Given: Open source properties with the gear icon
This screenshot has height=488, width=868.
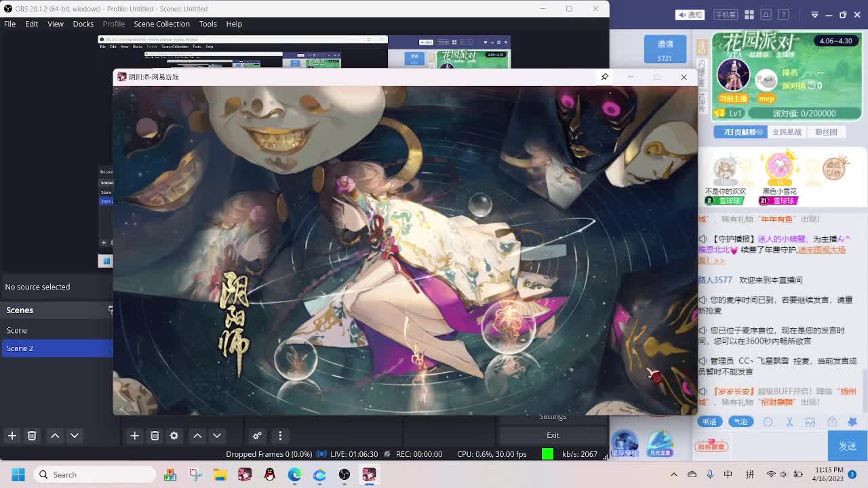Looking at the screenshot, I should click(x=174, y=436).
